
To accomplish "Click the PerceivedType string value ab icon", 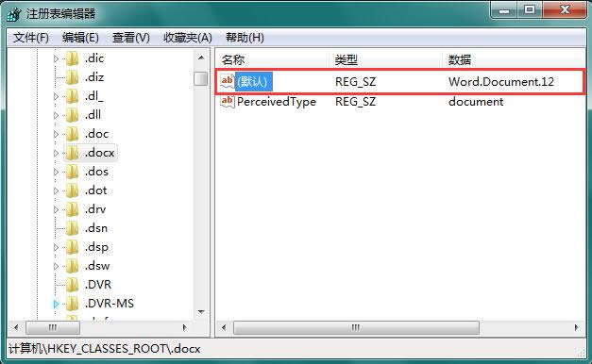I will [228, 101].
